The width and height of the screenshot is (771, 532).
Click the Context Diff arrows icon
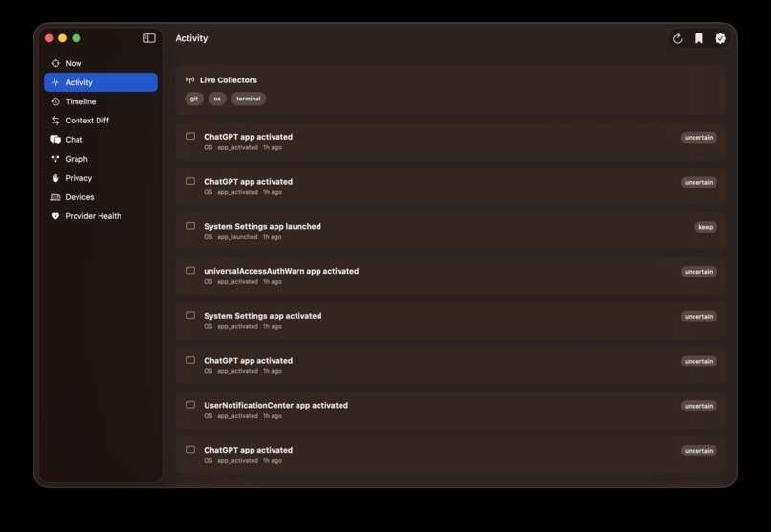coord(55,121)
